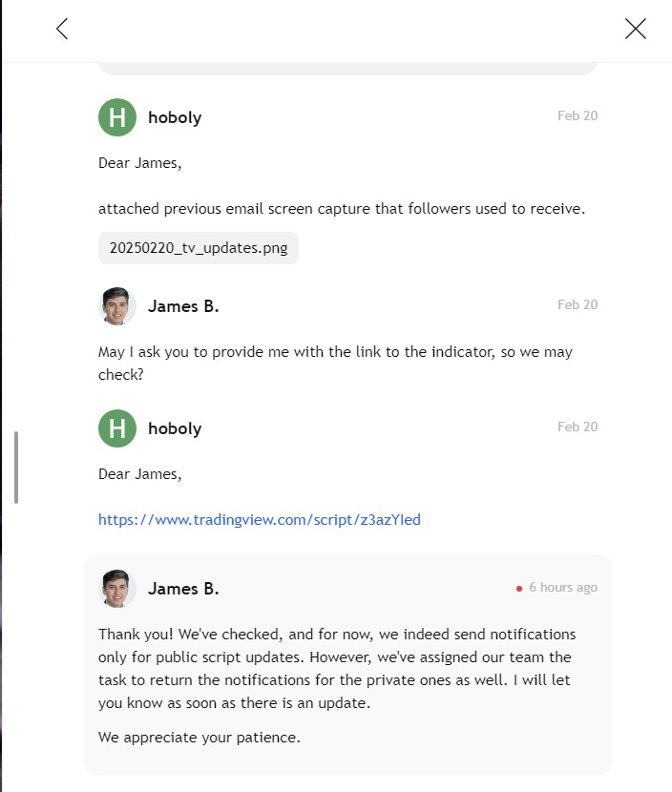Click the hoboly username on the attachment message
The height and width of the screenshot is (792, 672).
175,117
